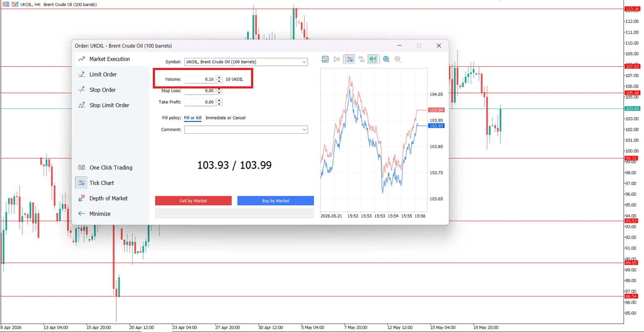Screen dimensions: 644x332
Task: Click the 93.53 level label on price axis
Action: [x=631, y=221]
